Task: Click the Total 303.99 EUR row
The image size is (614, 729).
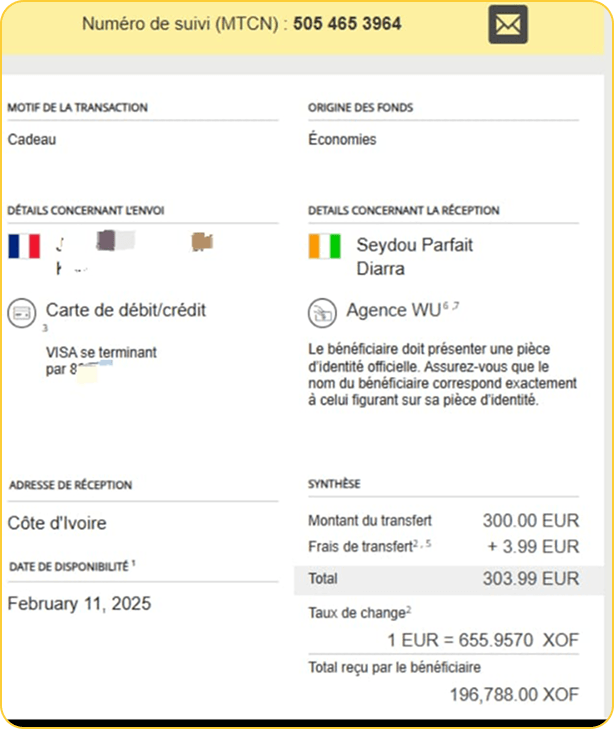Action: (447, 578)
